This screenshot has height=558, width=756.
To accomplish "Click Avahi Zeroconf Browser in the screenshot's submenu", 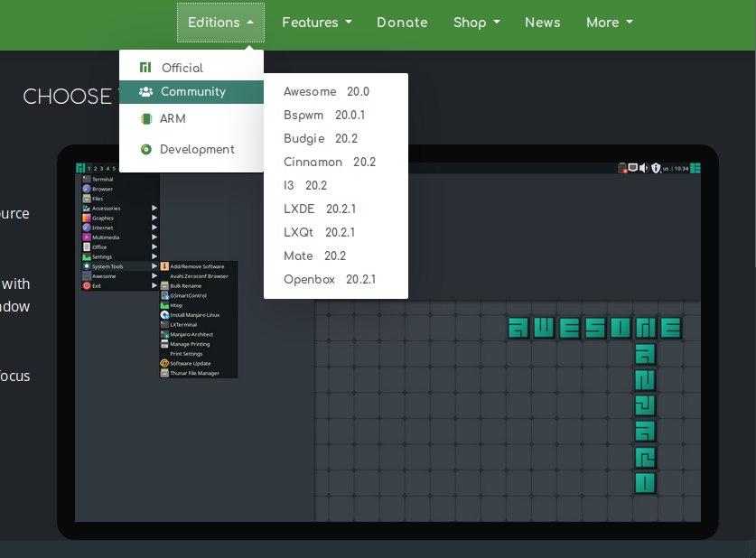I will tap(198, 276).
